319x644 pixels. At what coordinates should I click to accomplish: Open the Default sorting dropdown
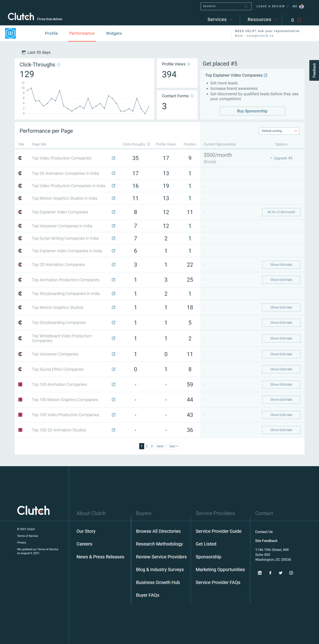pos(279,131)
